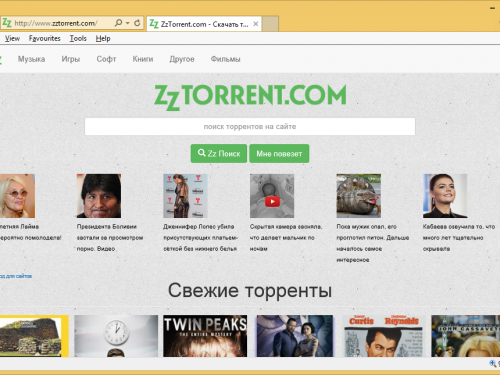Open the Twin Peaks torrent poster
Image resolution: width=500 pixels, height=375 pixels.
205,336
